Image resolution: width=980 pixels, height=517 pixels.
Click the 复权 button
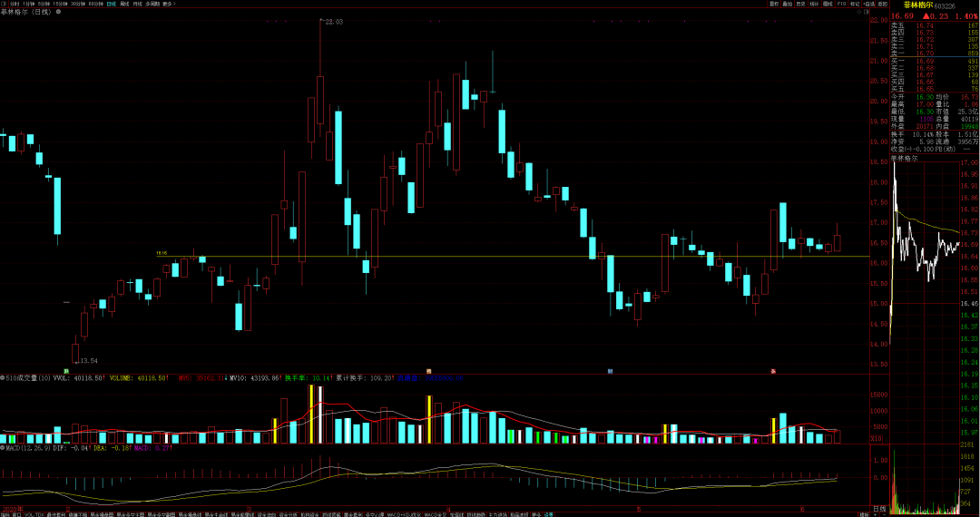coord(774,4)
